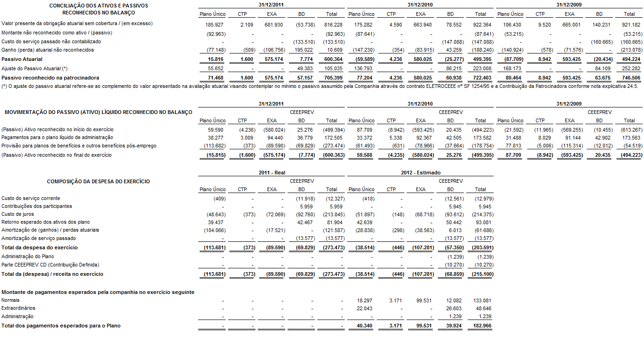The height and width of the screenshot is (340, 644).
Task: Click row label 'Valor presente da obrigação atuarial sem cobertura'
Action: click(x=77, y=23)
